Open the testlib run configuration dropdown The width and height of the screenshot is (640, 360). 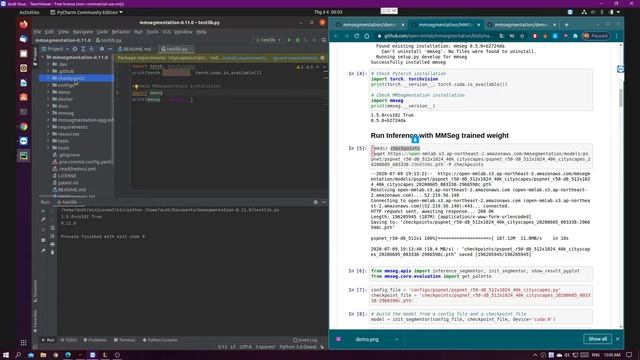(268, 40)
